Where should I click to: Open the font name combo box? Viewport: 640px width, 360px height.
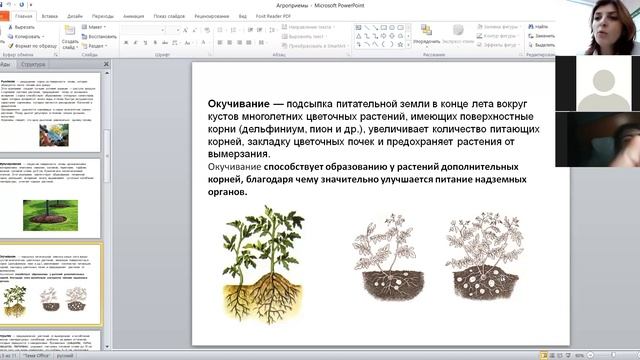click(143, 30)
